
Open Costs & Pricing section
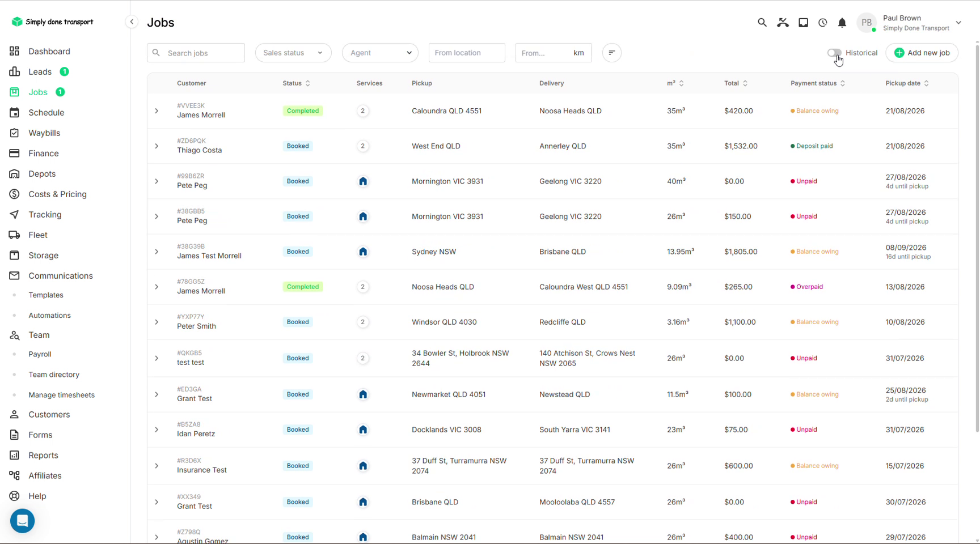coord(57,194)
